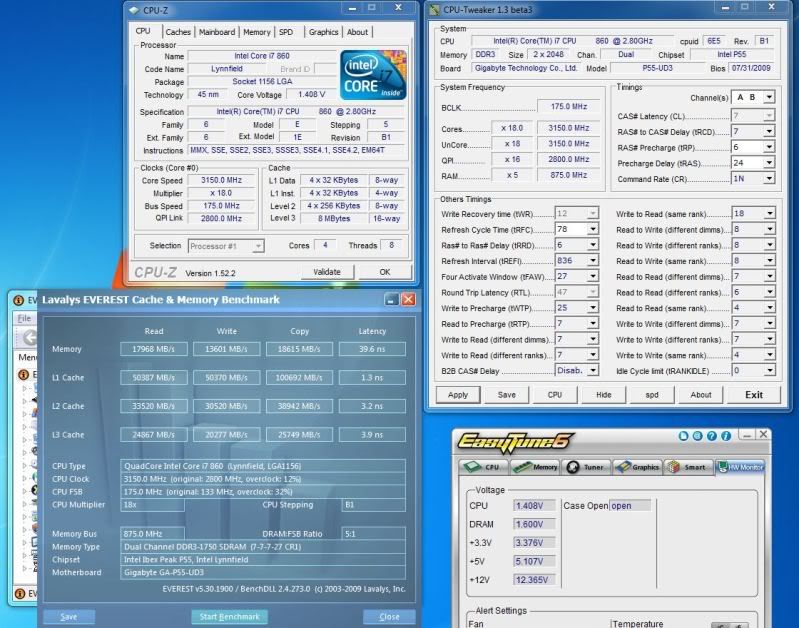The height and width of the screenshot is (628, 799).
Task: Open the Ras# to Ras# Delay (tRRD) dropdown
Action: (x=592, y=245)
